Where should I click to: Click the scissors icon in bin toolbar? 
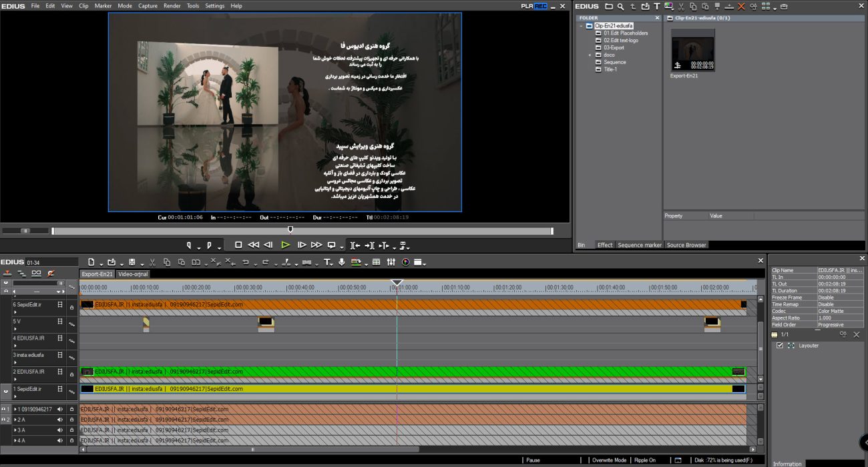[x=682, y=7]
